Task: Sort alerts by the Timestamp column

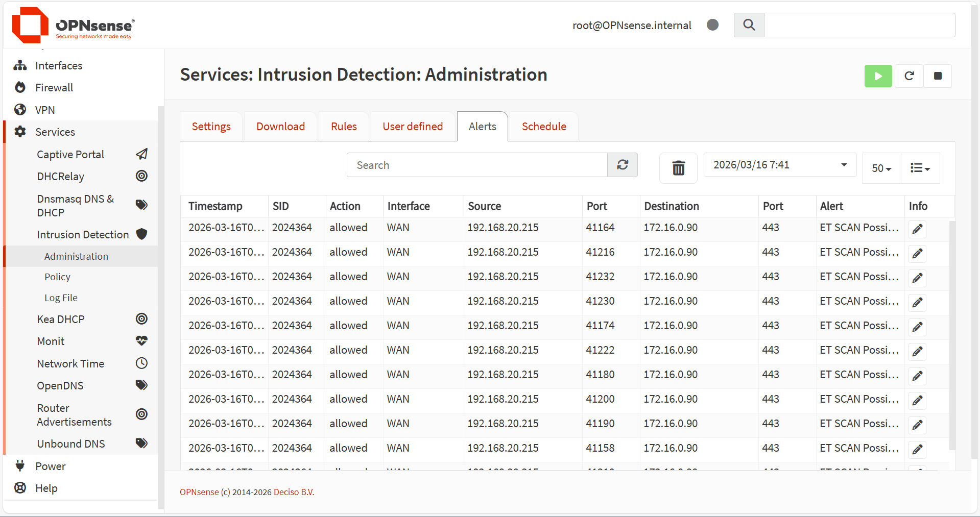Action: pos(216,206)
